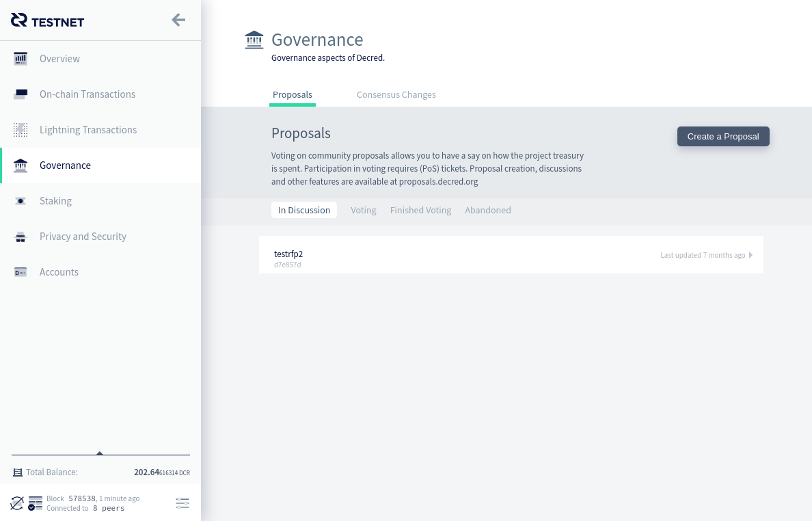812x521 pixels.
Task: Open Privacy and Security page
Action: click(x=100, y=237)
